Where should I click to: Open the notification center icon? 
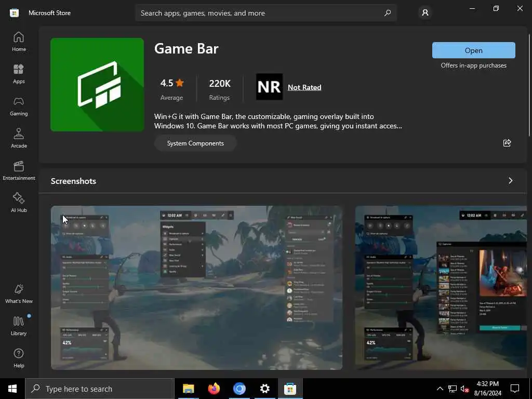point(515,389)
